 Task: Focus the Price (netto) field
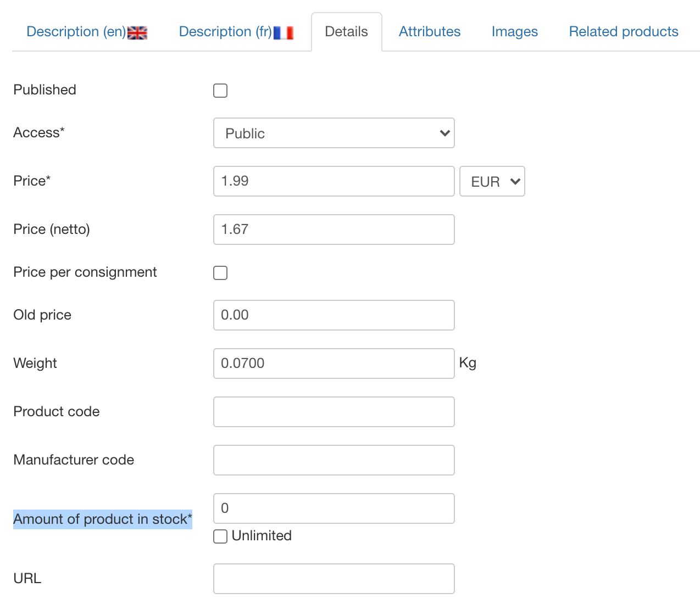[x=334, y=230]
